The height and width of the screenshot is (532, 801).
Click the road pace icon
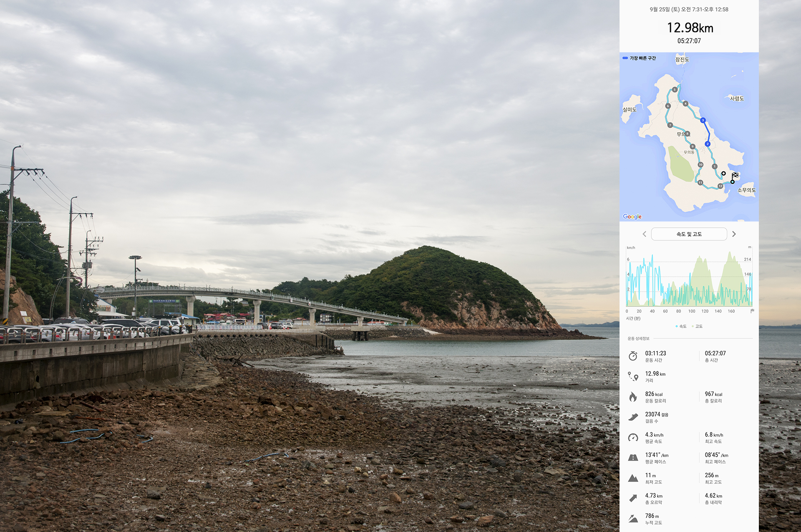633,458
